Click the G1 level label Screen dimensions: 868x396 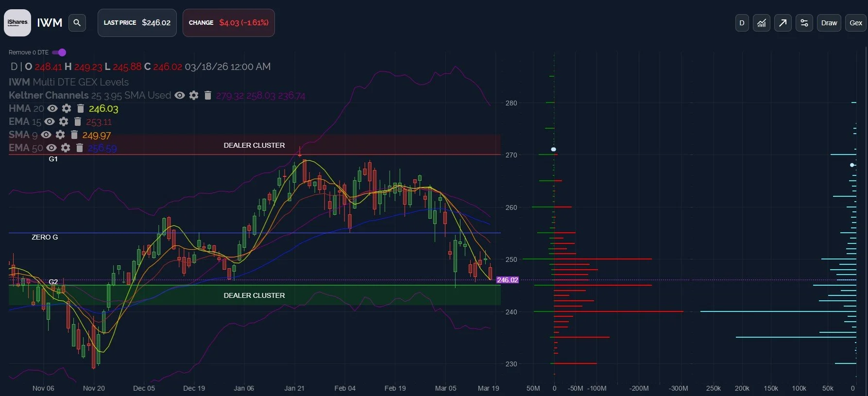click(53, 159)
